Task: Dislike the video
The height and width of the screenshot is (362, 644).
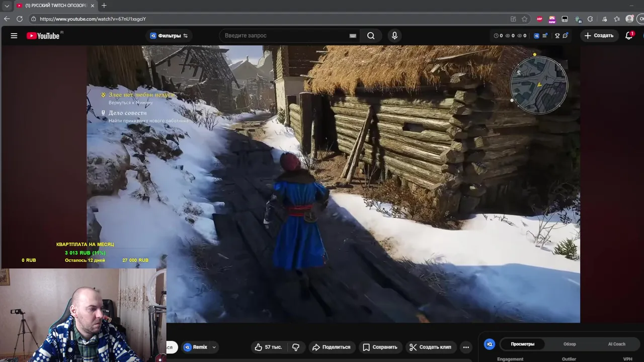Action: point(296,347)
